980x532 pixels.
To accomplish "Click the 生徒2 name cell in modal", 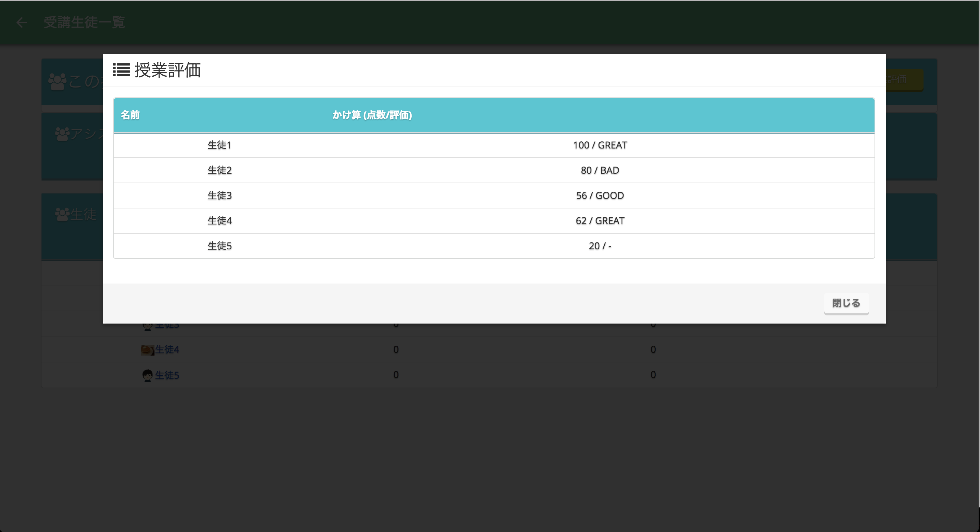I will pyautogui.click(x=219, y=170).
